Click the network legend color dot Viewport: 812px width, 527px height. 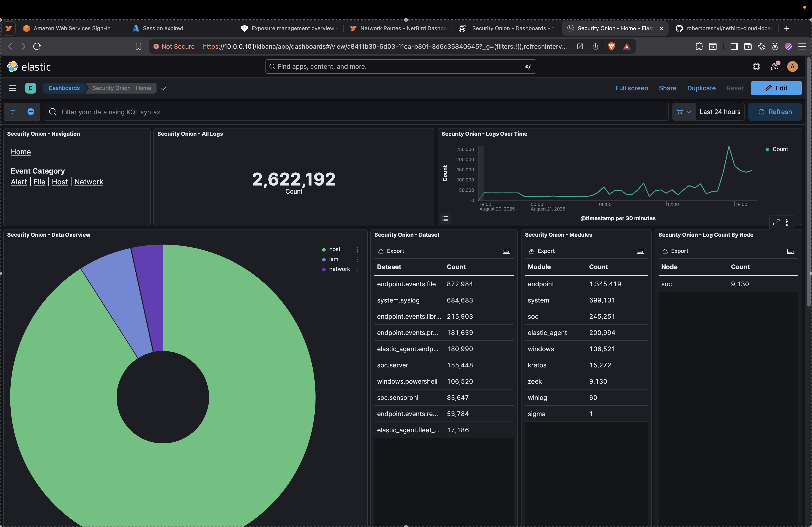coord(324,269)
